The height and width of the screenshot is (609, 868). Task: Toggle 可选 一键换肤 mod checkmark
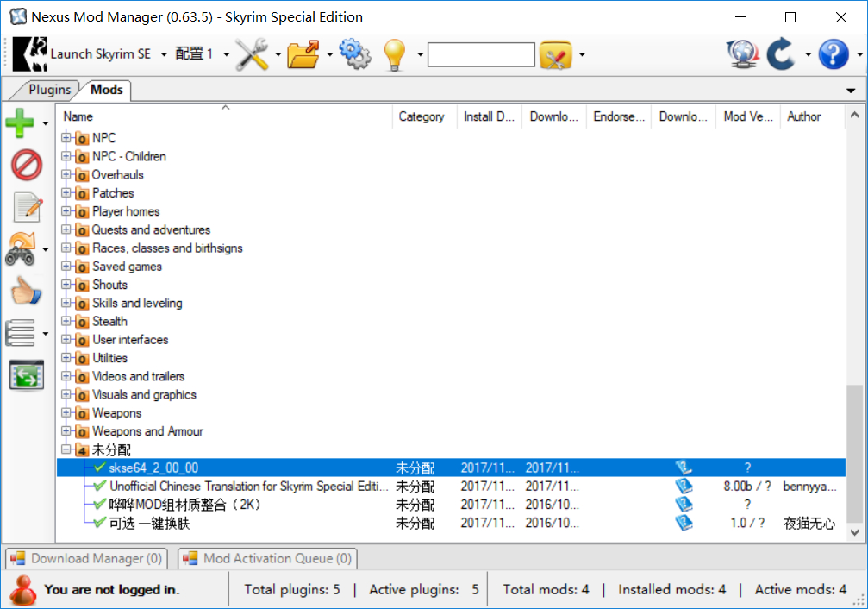100,523
